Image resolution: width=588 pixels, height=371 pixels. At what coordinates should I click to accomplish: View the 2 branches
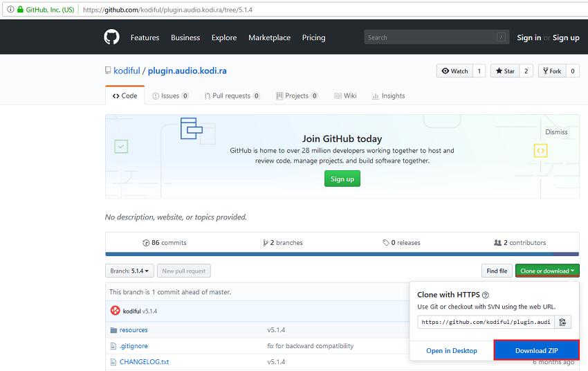(x=283, y=243)
